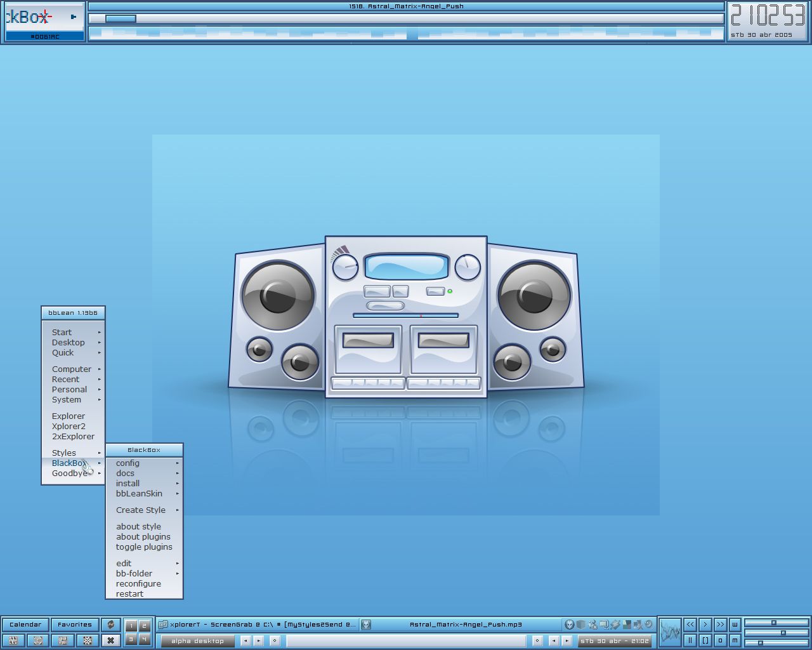
Task: Choose reconfigure in BlackBox menu
Action: click(x=144, y=583)
